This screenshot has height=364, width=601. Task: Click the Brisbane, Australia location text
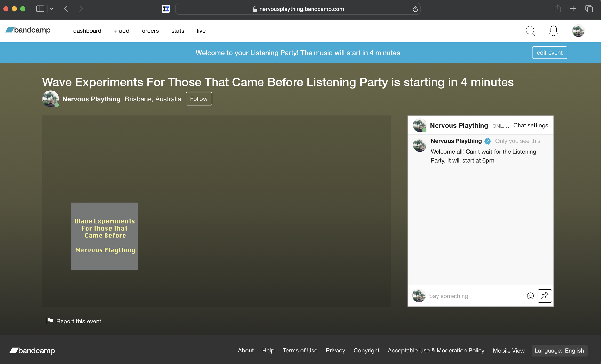pos(153,99)
